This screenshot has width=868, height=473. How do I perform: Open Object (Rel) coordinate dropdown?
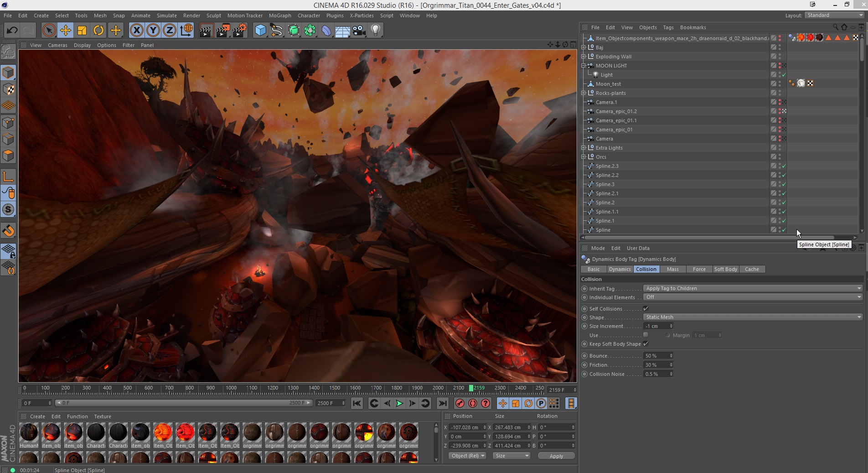click(x=467, y=456)
